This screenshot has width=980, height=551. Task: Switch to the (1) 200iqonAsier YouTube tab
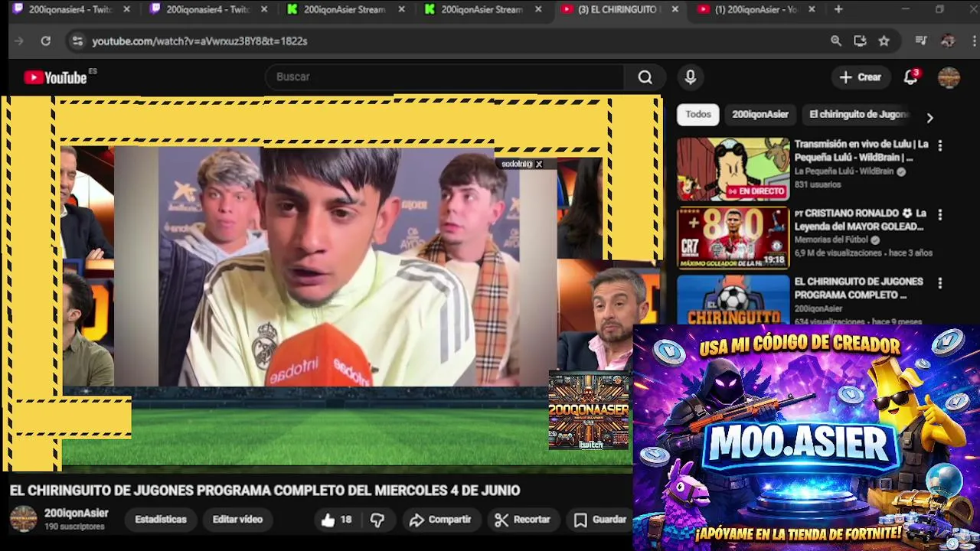tap(754, 9)
